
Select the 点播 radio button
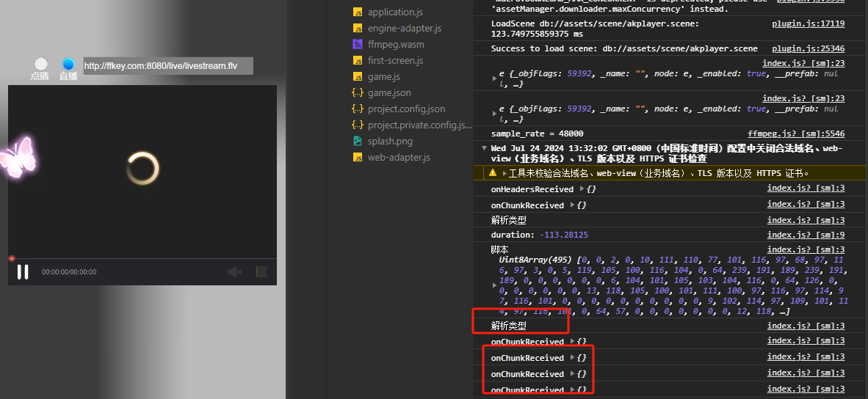tap(41, 64)
